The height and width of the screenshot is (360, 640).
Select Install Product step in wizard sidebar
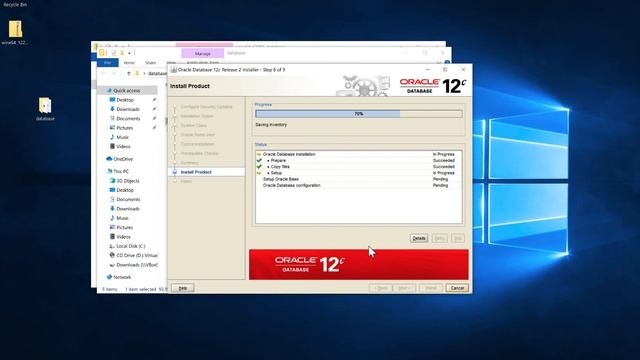[x=196, y=172]
